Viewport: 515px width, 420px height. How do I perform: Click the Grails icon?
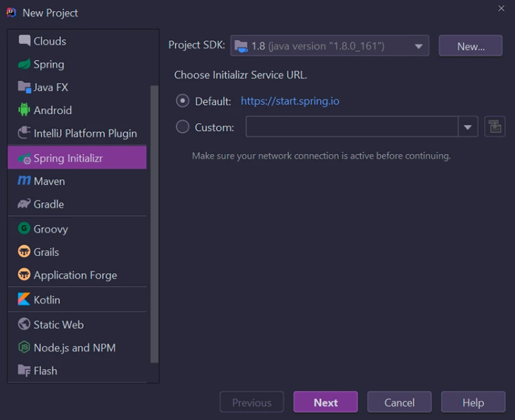24,252
